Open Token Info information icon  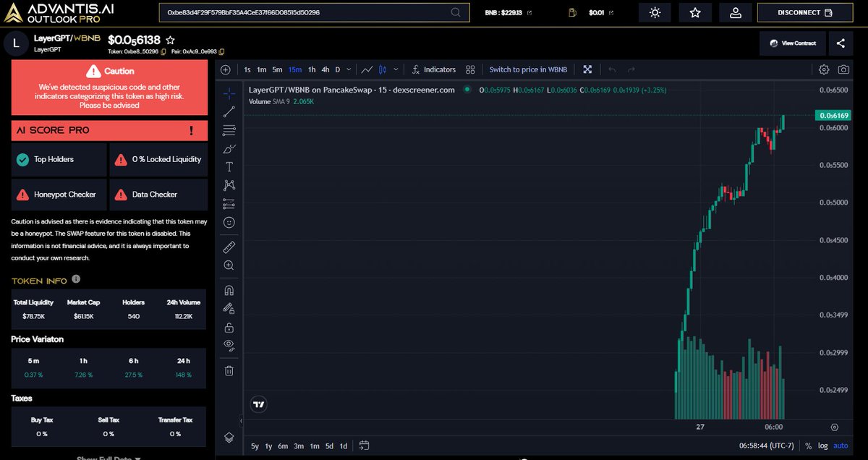point(76,279)
